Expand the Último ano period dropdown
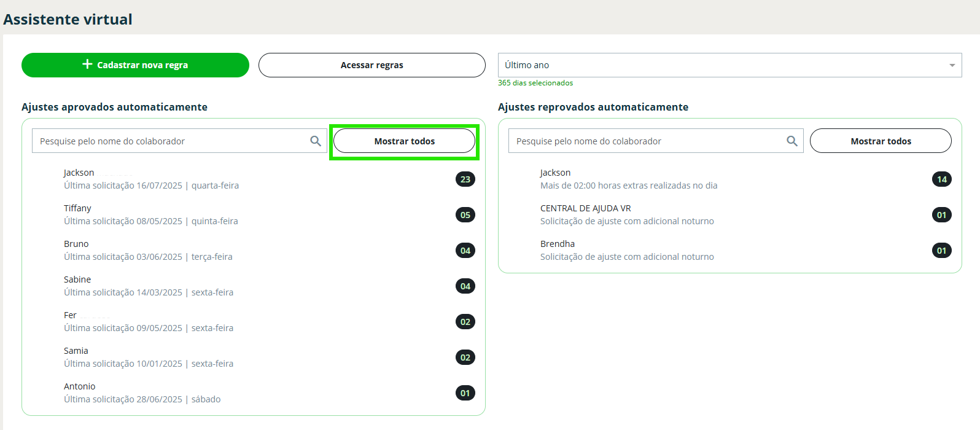 729,65
